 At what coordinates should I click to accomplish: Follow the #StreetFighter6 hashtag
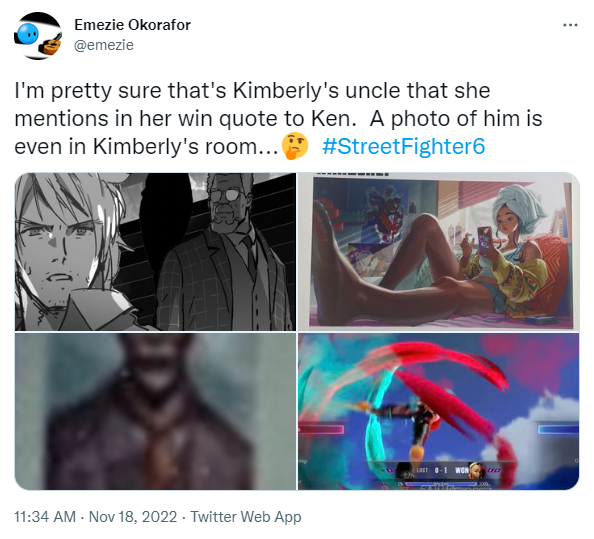(x=403, y=146)
